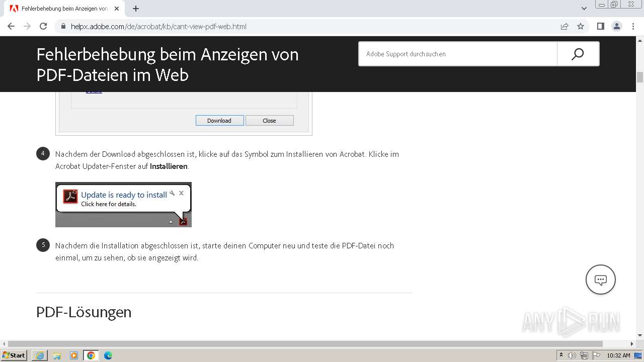This screenshot has width=644, height=362.
Task: Open the Chrome profile avatar
Action: (617, 26)
